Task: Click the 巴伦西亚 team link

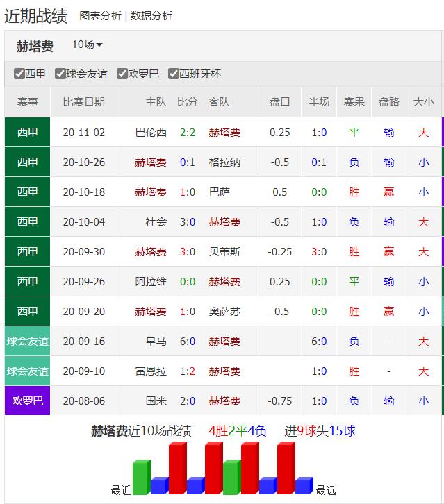Action: (151, 132)
